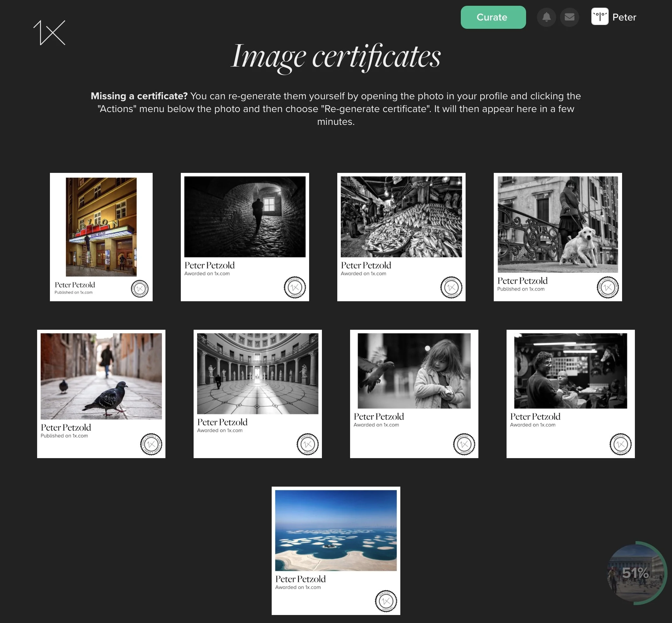
Task: Open the fish market certificate
Action: (x=401, y=217)
